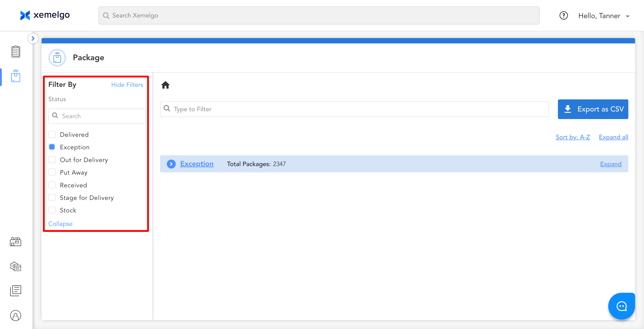Open the reports document sidebar icon
The image size is (644, 329).
[x=15, y=291]
